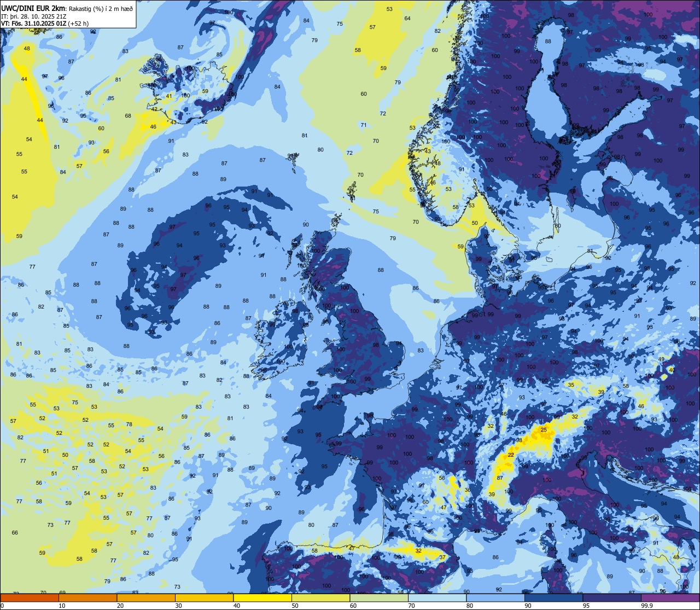Click the 10–20 orange legend swatch
Image resolution: width=700 pixels, height=610 pixels.
pos(87,597)
